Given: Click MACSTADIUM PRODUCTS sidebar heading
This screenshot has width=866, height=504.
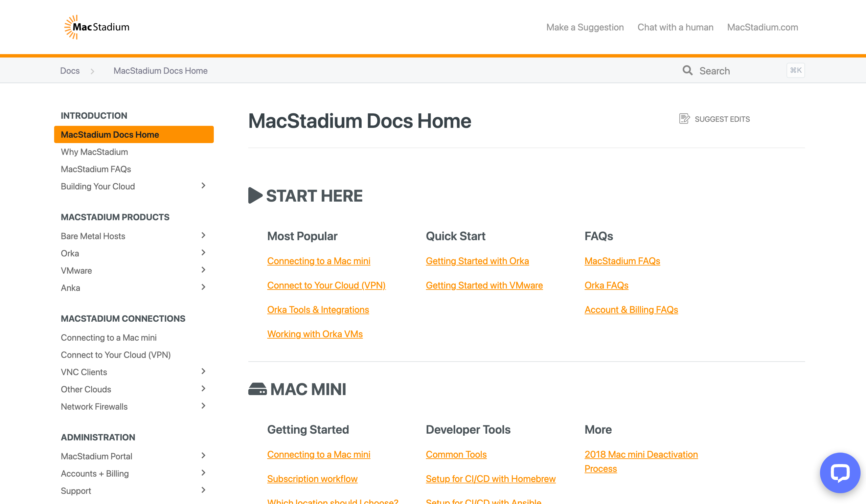Looking at the screenshot, I should click(x=115, y=217).
